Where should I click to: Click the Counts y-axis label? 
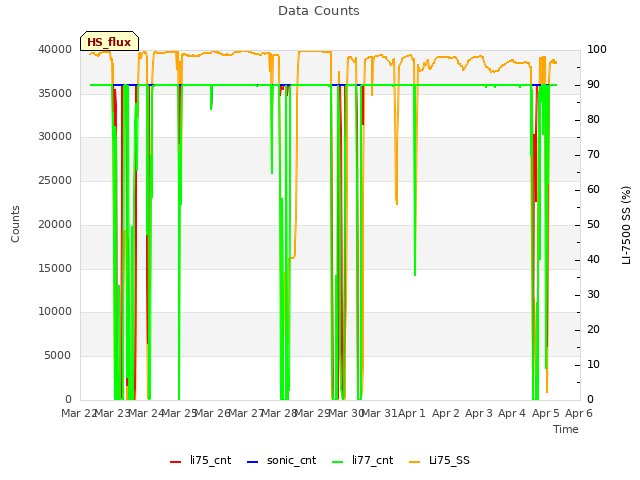tap(15, 224)
